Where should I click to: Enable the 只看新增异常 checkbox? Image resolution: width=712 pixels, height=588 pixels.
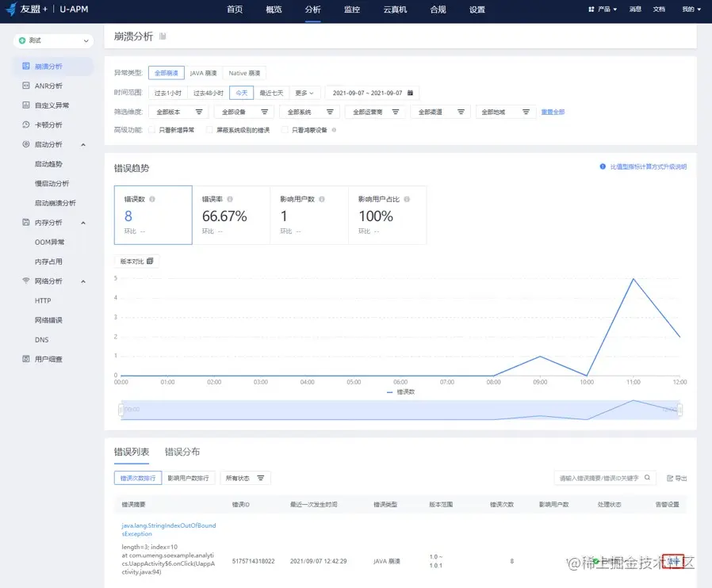click(x=152, y=130)
